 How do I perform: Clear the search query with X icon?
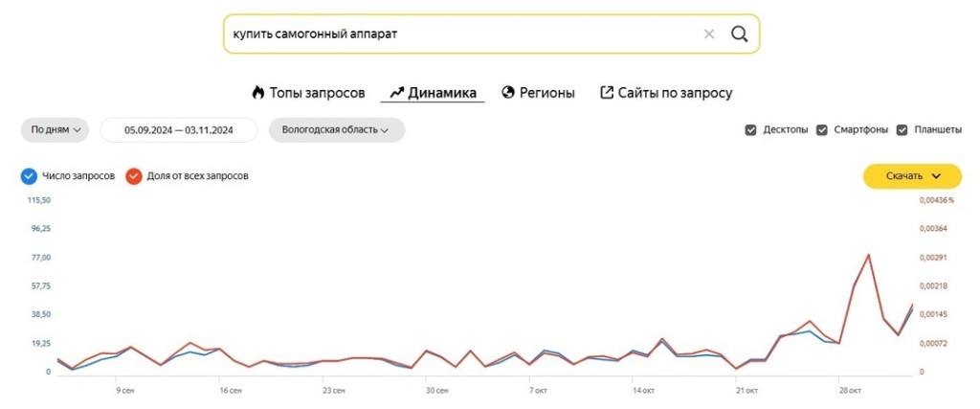(709, 34)
